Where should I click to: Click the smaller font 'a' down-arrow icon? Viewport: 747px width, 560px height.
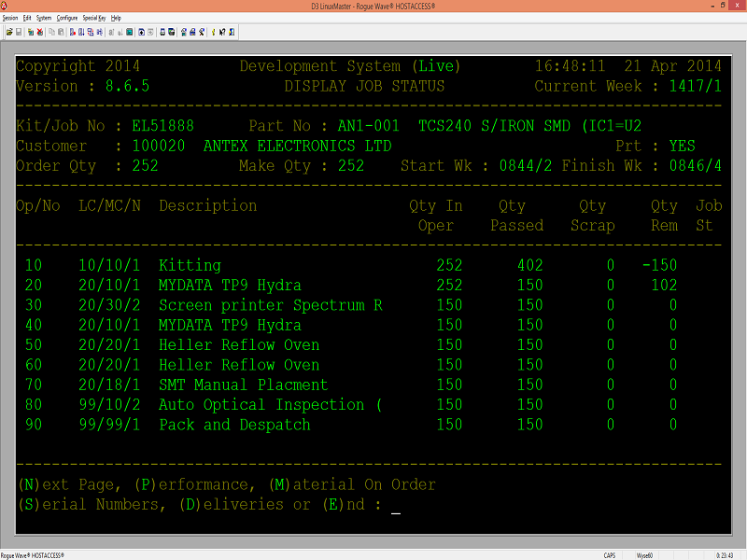[x=120, y=32]
